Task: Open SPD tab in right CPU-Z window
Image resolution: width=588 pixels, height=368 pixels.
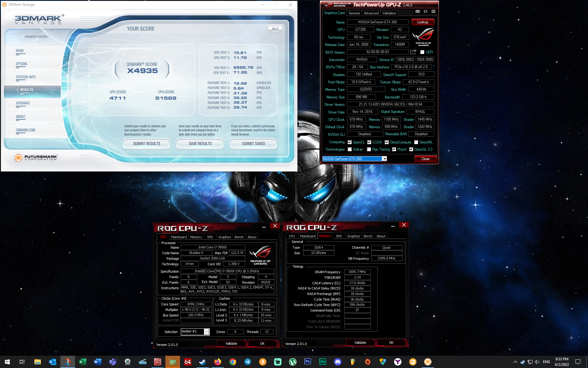Action: (x=339, y=236)
